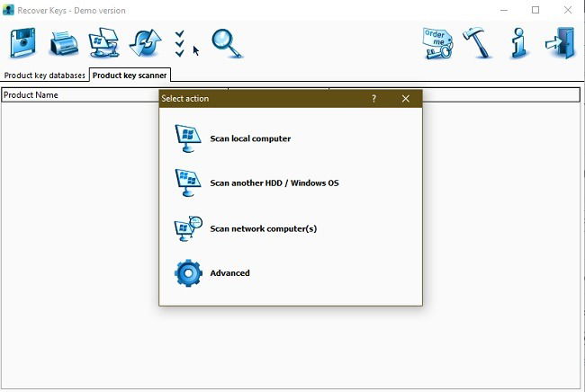Click the exit door icon
The image size is (585, 392).
click(560, 43)
